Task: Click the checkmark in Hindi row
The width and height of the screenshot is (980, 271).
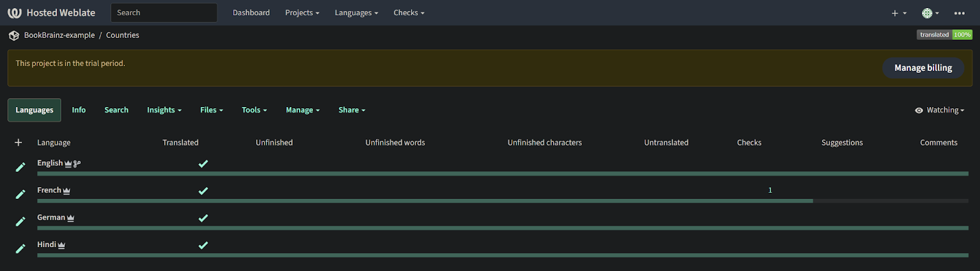Action: coord(203,245)
